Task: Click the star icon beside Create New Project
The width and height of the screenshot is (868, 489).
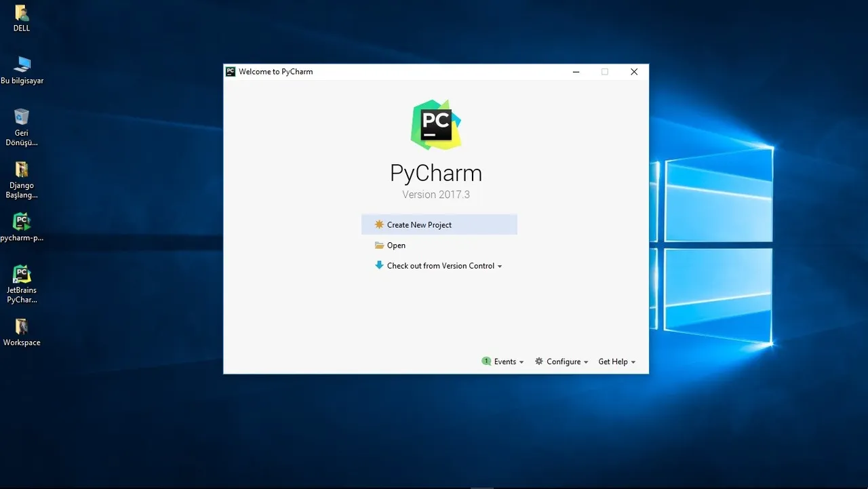Action: (379, 224)
